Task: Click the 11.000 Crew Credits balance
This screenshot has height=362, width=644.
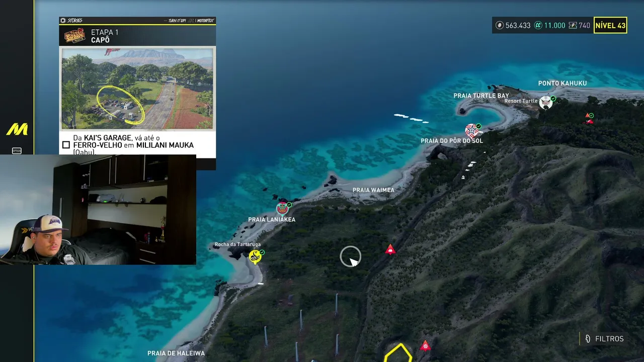Action: [554, 25]
